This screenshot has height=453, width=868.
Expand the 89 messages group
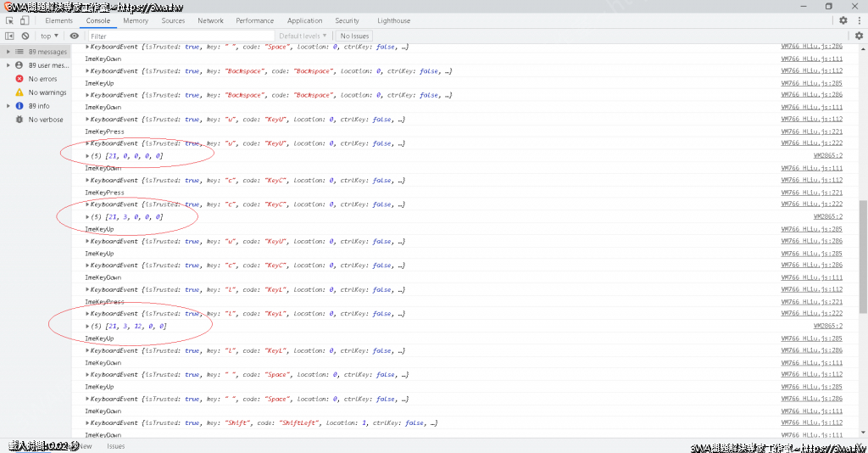click(x=9, y=52)
